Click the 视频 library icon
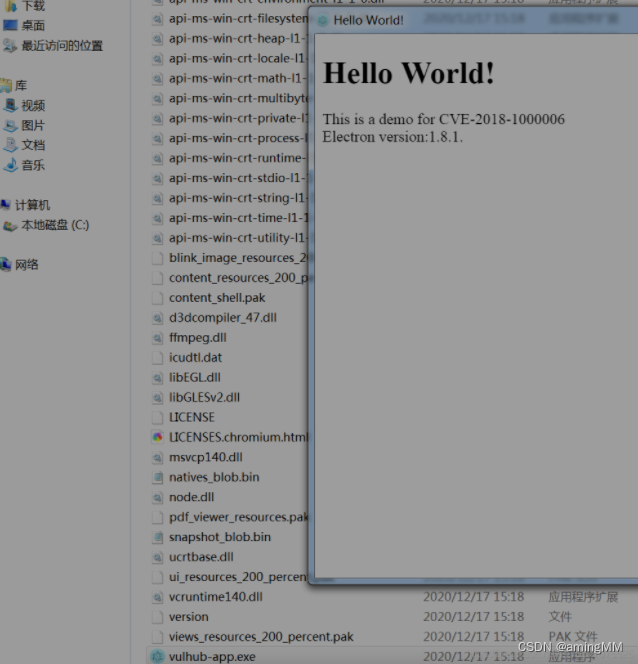Viewport: 638px width, 664px height. 10,105
